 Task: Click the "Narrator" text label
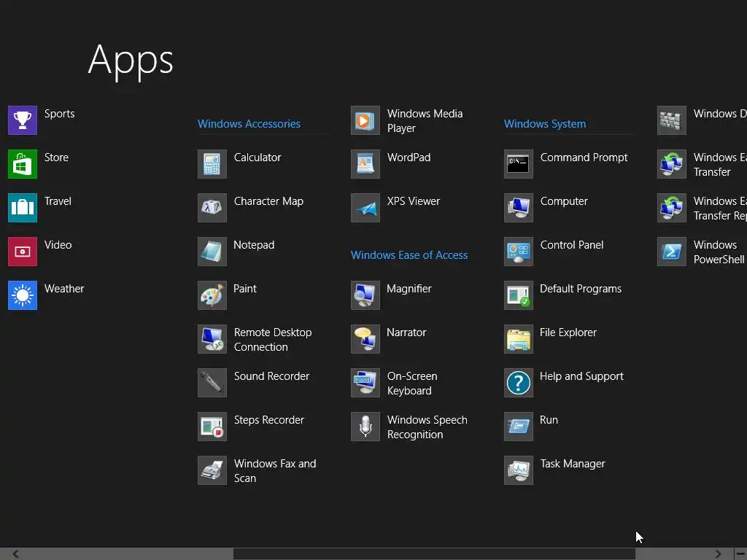coord(406,332)
